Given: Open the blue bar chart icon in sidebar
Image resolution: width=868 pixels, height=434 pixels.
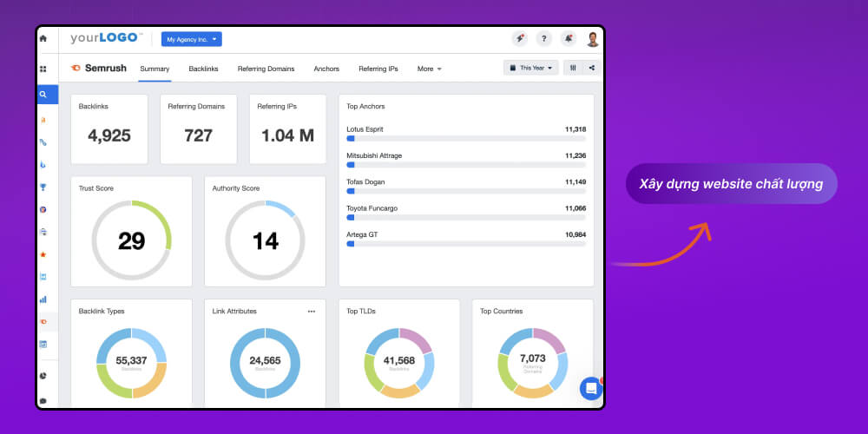Looking at the screenshot, I should (x=43, y=299).
